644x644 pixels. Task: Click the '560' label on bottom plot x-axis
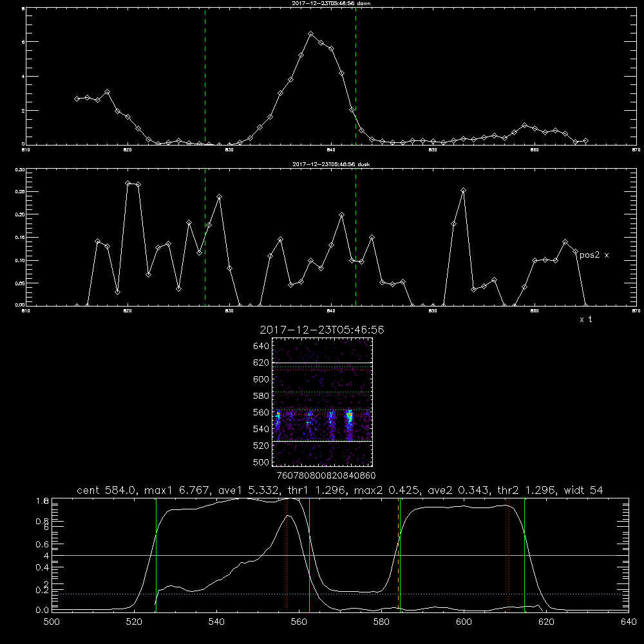coord(299,622)
